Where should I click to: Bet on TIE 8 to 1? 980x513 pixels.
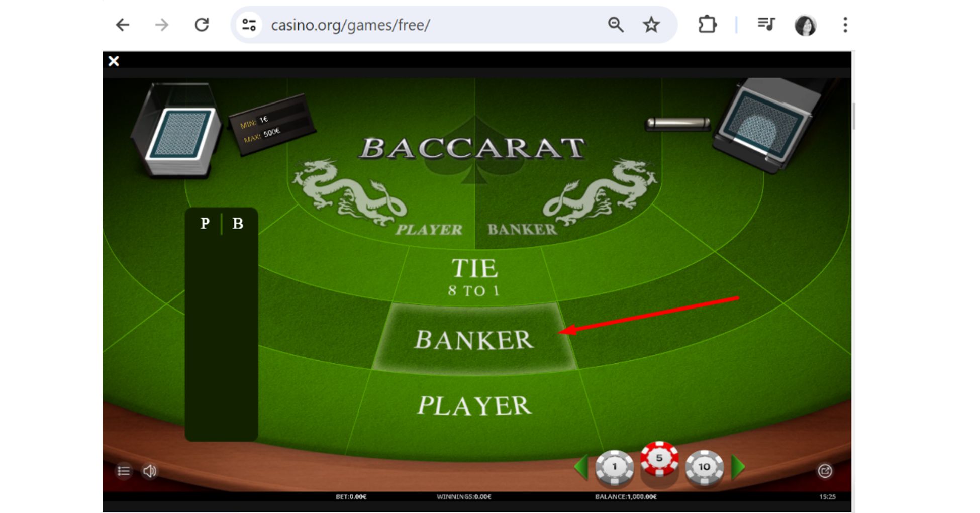point(474,276)
